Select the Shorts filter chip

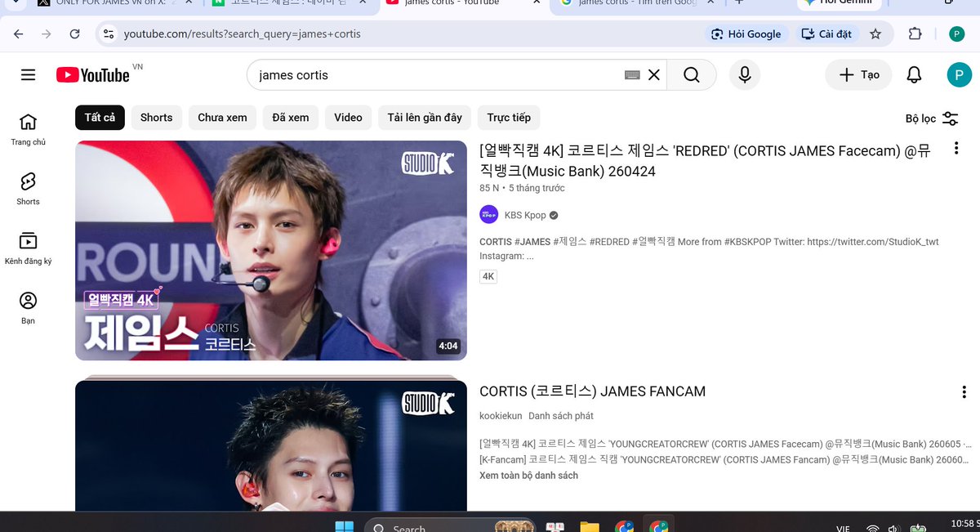point(156,118)
